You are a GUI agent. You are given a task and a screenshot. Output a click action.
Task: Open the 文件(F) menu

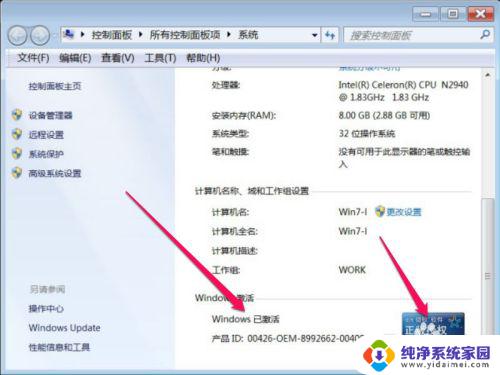coord(33,58)
